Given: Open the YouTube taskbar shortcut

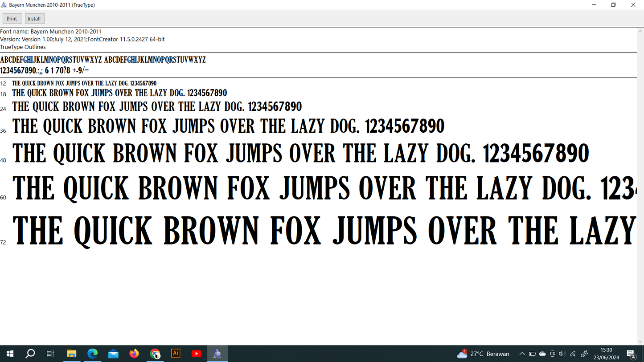Looking at the screenshot, I should [x=197, y=354].
